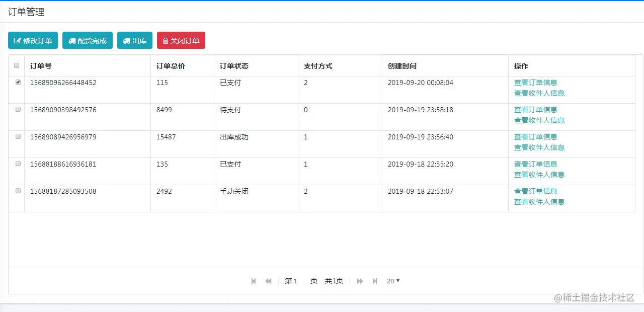Click the 共1页 page count text
Viewport: 644px width, 312px height.
[x=334, y=281]
